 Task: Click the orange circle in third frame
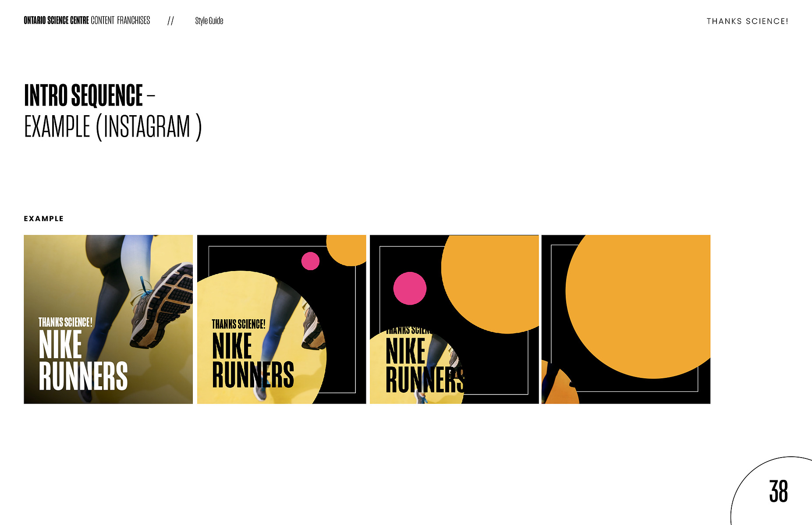coord(491,284)
